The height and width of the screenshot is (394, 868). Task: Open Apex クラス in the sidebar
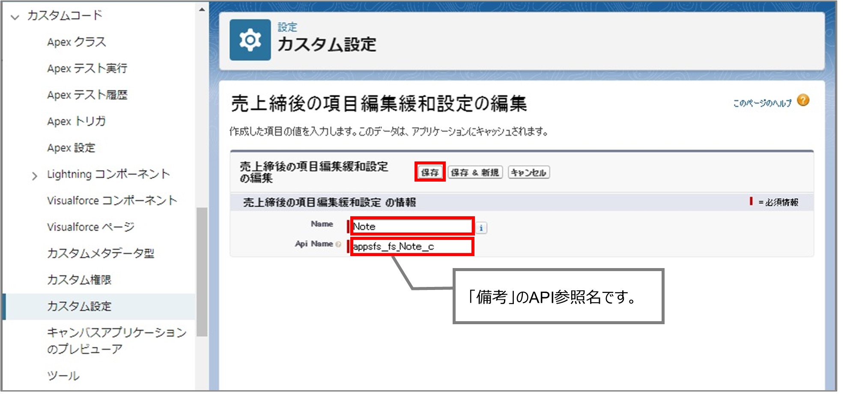pos(76,42)
